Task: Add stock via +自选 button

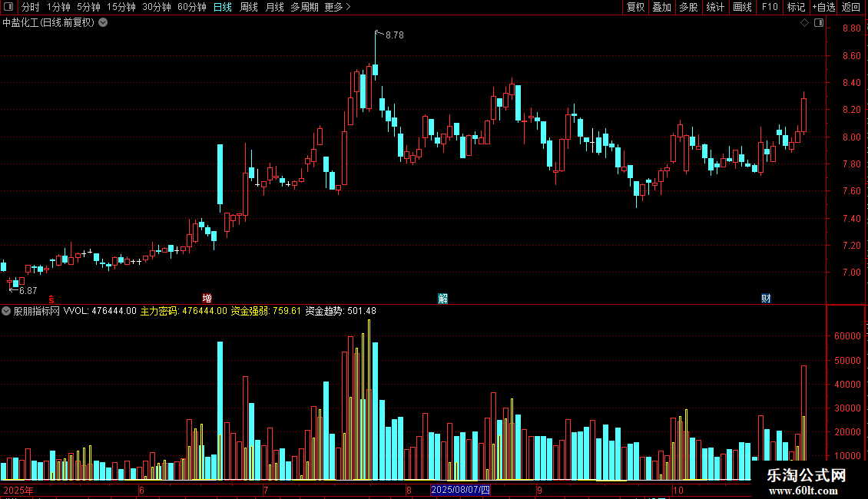Action: pos(823,7)
